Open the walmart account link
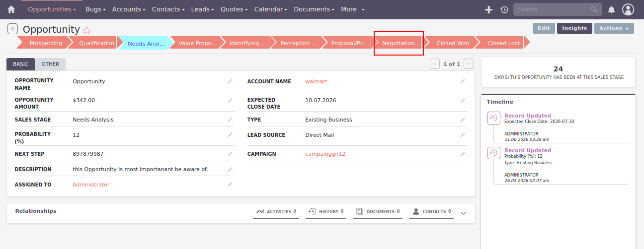This screenshot has width=644, height=249. click(x=316, y=81)
